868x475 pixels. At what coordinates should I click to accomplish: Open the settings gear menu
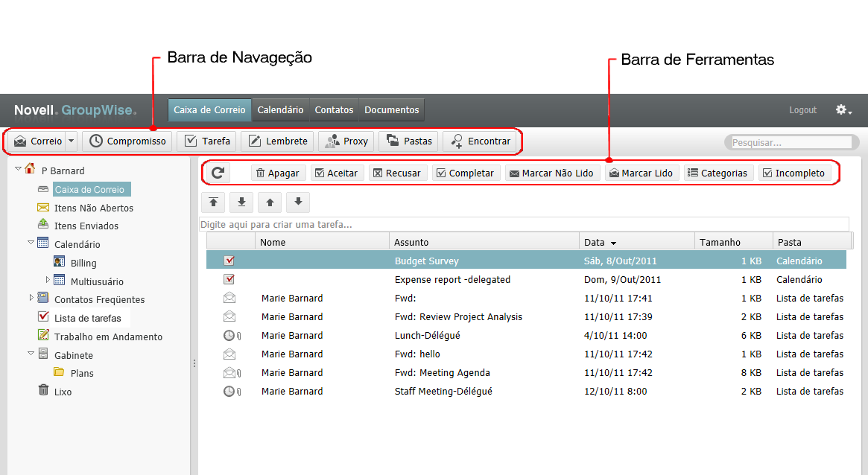point(843,110)
